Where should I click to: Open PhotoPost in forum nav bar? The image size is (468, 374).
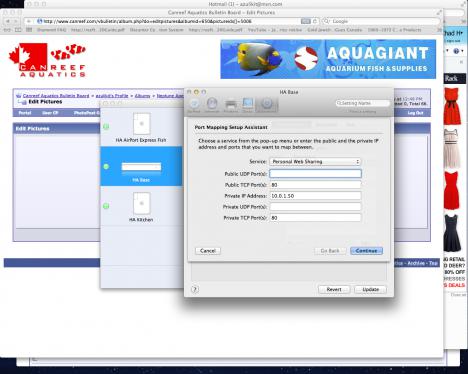pos(86,113)
